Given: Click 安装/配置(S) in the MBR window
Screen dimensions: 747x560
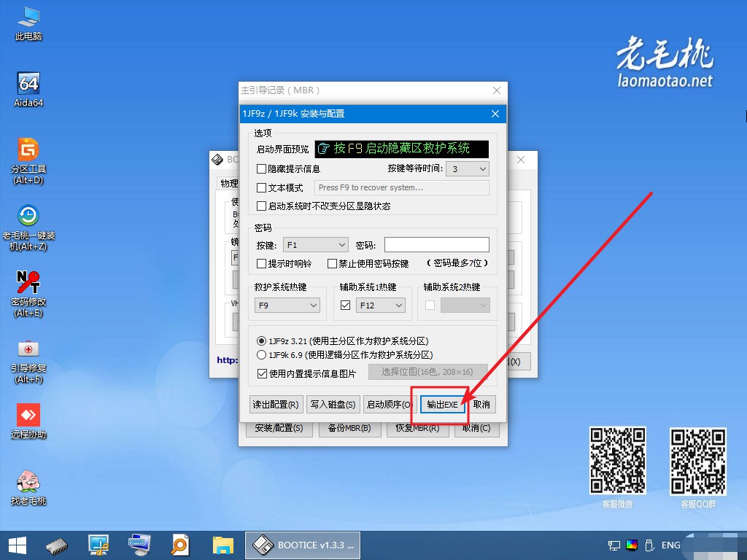Looking at the screenshot, I should [279, 429].
